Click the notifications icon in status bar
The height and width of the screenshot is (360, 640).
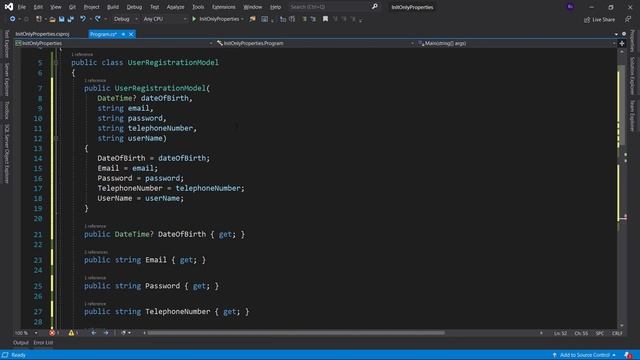coord(628,355)
